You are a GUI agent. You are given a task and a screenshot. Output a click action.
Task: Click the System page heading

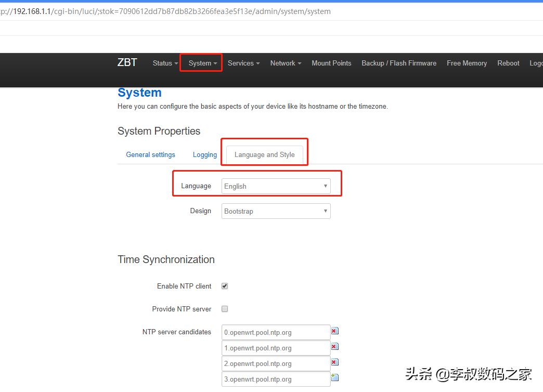coord(139,93)
